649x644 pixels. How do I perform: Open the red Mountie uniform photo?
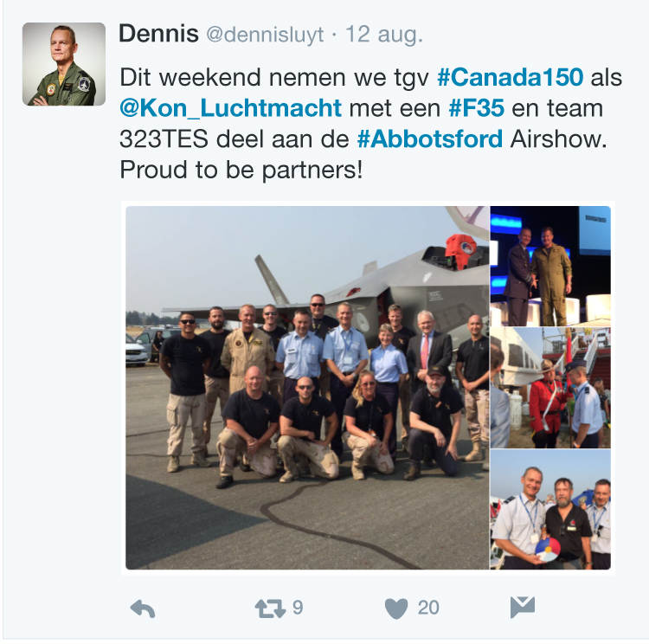[550, 388]
